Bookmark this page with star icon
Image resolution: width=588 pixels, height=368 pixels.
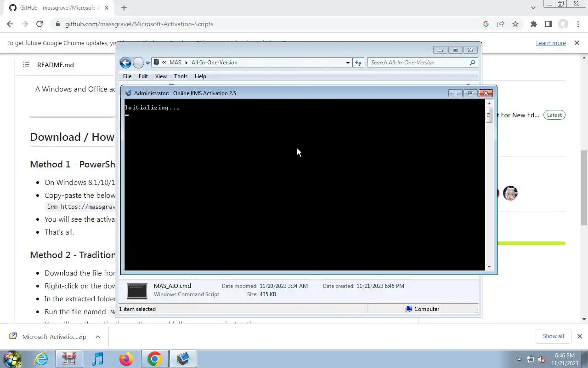pos(515,24)
